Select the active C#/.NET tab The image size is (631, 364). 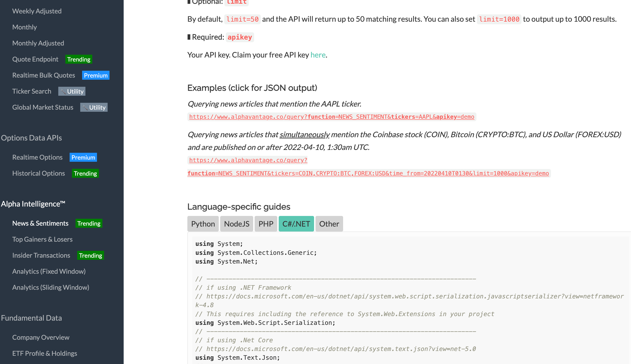[x=296, y=224]
